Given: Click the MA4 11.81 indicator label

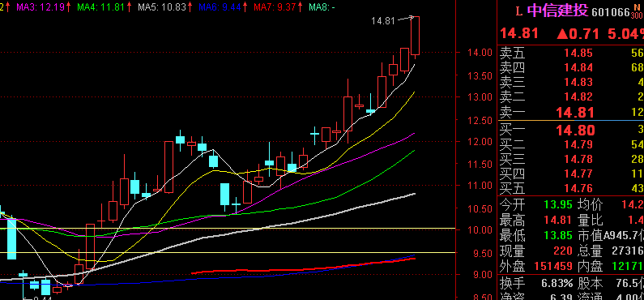Looking at the screenshot, I should click(x=102, y=7).
